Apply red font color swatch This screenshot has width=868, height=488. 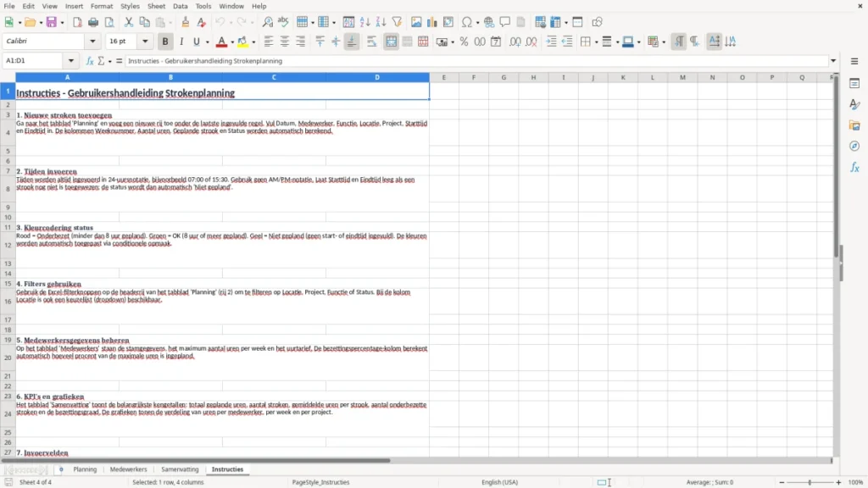pyautogui.click(x=221, y=42)
